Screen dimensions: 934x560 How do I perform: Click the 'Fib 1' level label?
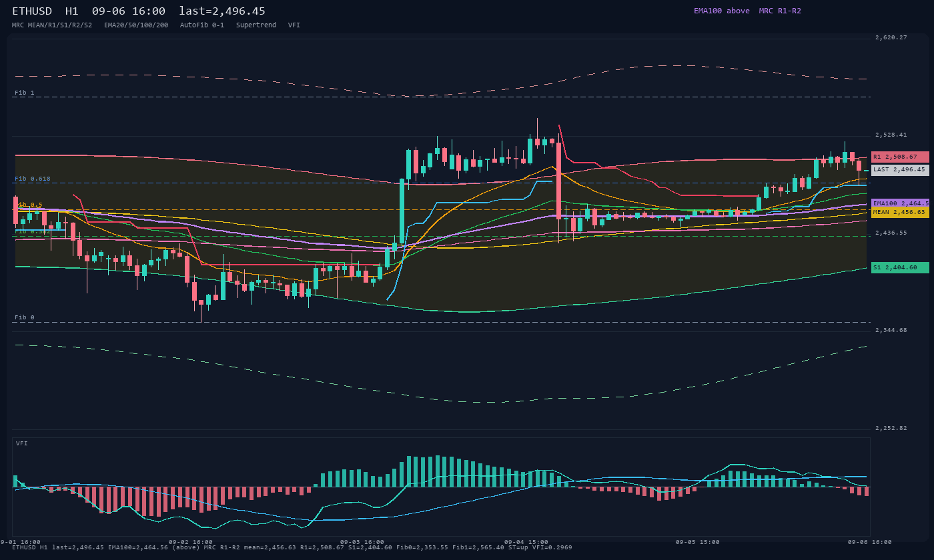(x=25, y=93)
